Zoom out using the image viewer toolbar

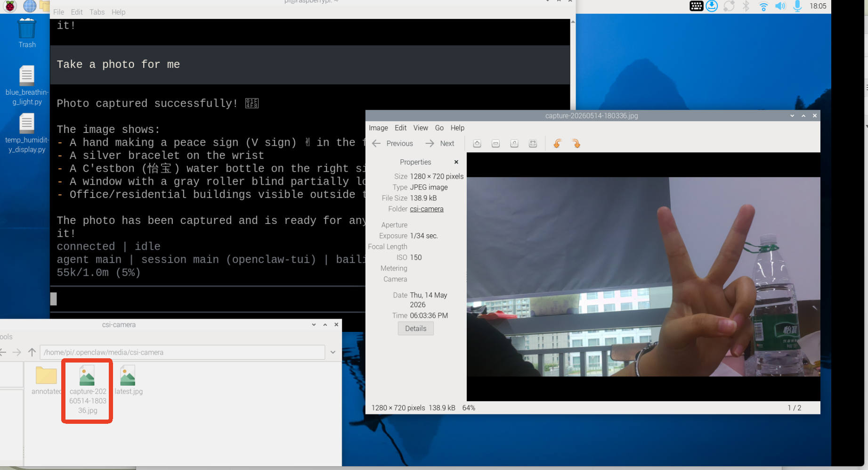point(496,143)
